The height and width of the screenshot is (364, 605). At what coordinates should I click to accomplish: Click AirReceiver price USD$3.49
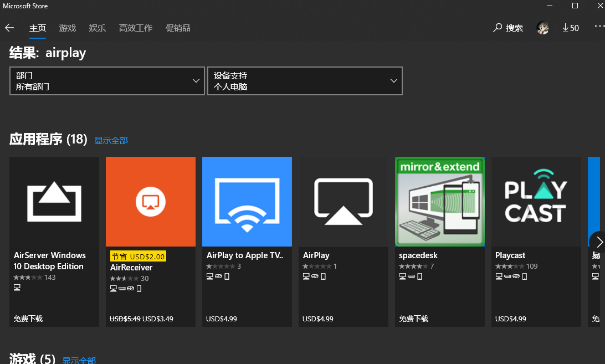pos(158,319)
